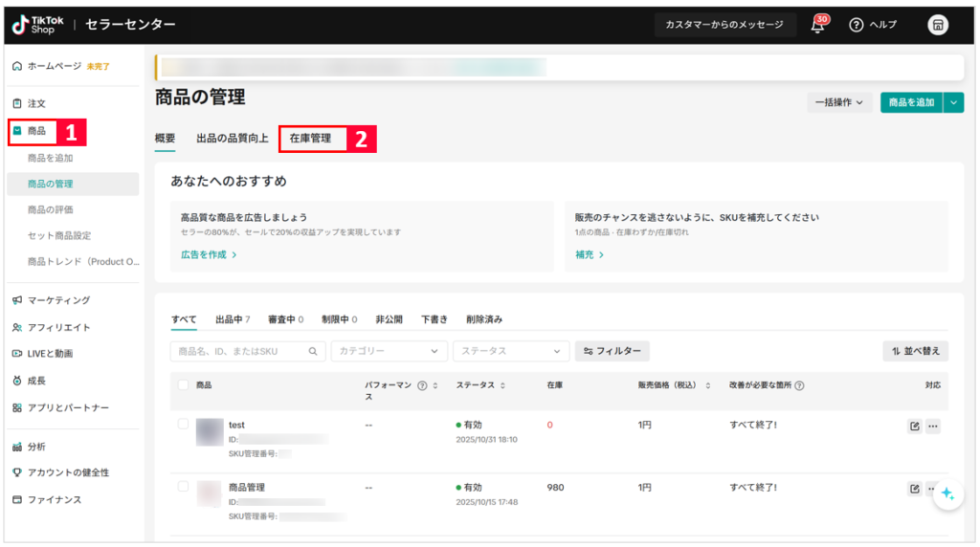Follow the 広告を作成 link
The image size is (980, 547).
[209, 255]
